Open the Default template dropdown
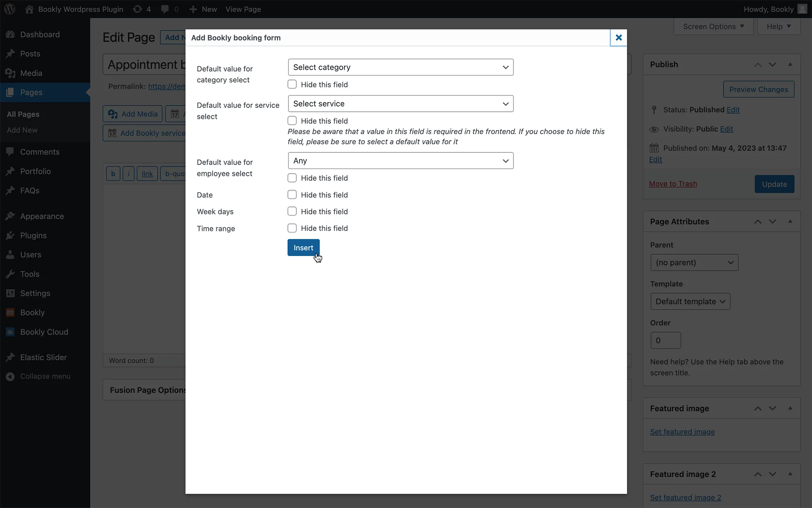The width and height of the screenshot is (812, 508). (x=690, y=302)
